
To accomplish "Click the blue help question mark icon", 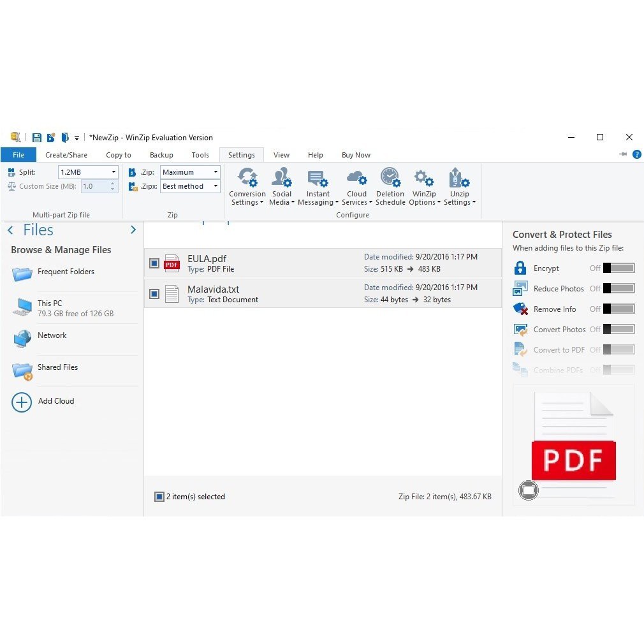I will point(636,154).
